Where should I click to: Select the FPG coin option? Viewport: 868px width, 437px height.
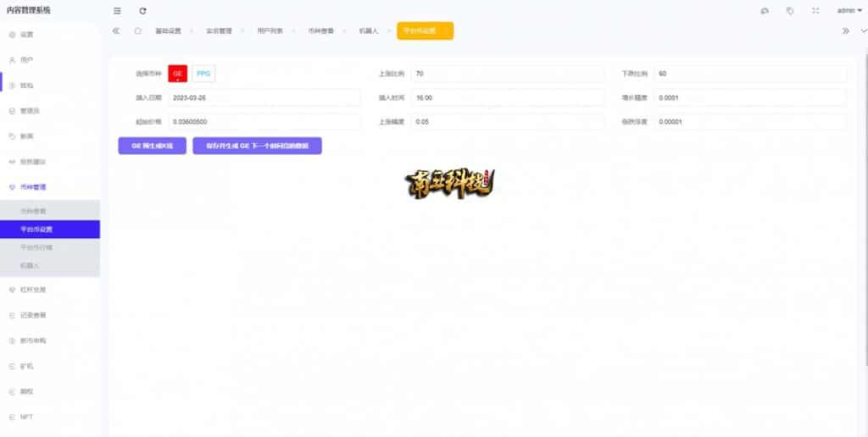(x=203, y=74)
